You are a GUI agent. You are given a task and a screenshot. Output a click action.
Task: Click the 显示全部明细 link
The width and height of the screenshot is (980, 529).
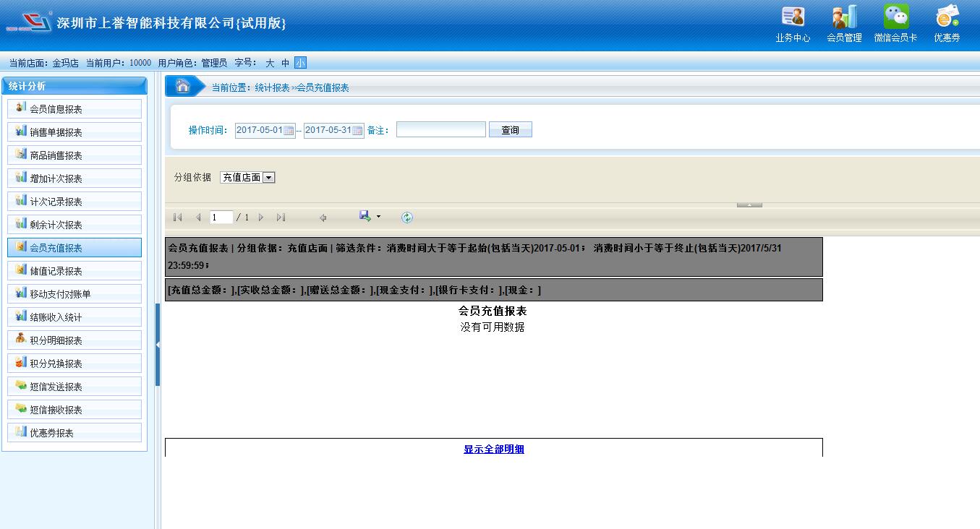pos(494,449)
